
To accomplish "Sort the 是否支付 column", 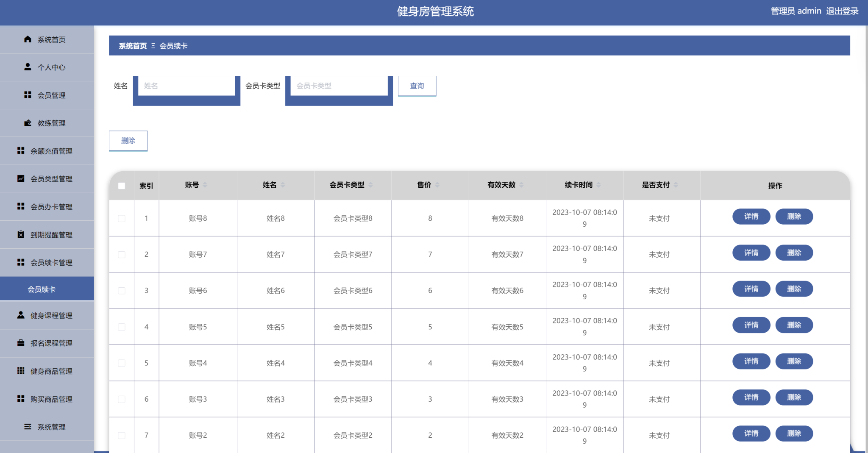I will tap(675, 184).
